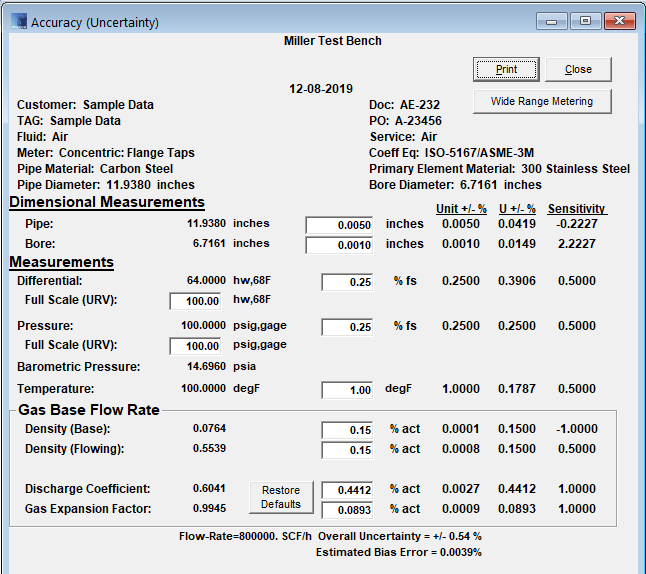Viewport: 646px width, 574px height.
Task: Edit the Pressure % fs accuracy field
Action: [349, 327]
